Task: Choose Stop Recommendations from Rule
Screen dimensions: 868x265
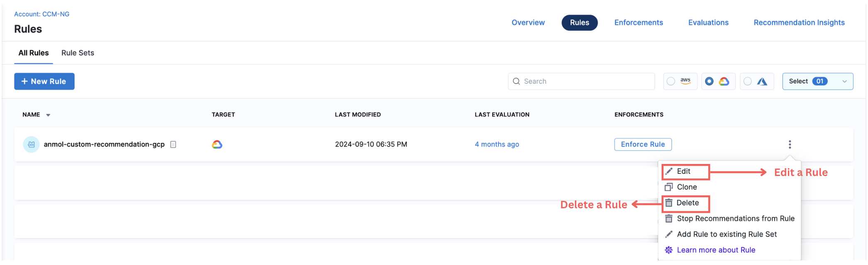Action: click(x=735, y=219)
